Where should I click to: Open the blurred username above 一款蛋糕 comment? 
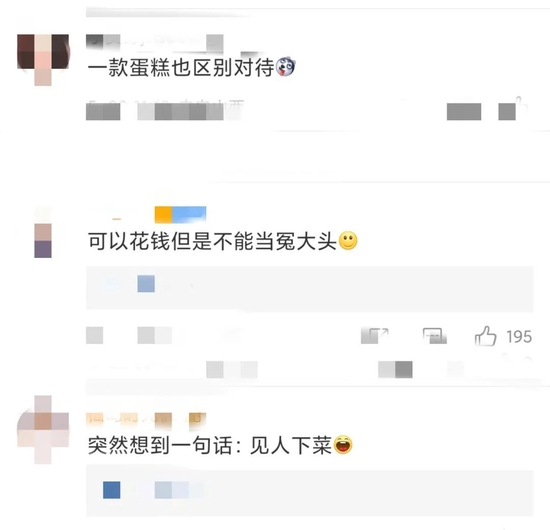click(x=155, y=42)
